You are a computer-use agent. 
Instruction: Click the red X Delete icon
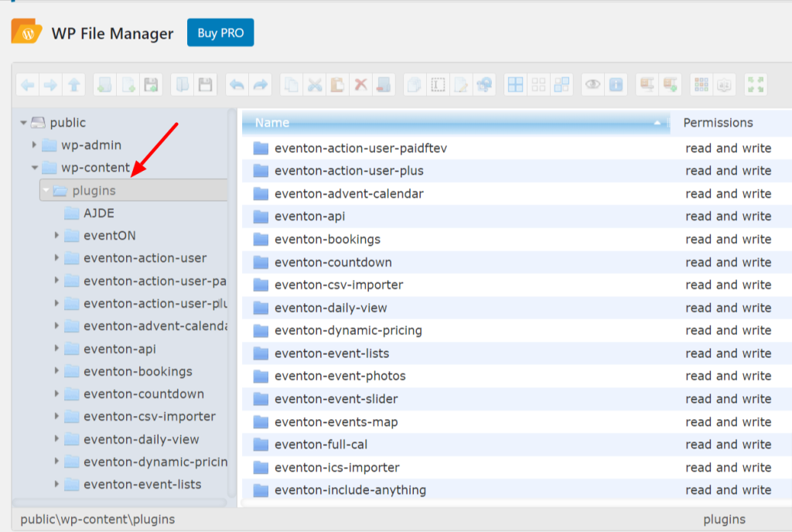[360, 85]
